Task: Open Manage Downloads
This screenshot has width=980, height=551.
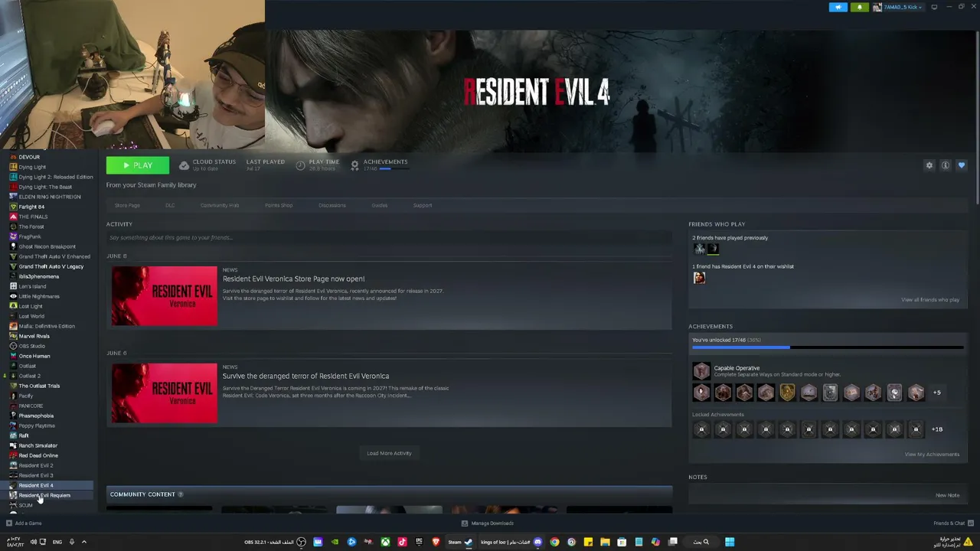Action: [x=488, y=523]
